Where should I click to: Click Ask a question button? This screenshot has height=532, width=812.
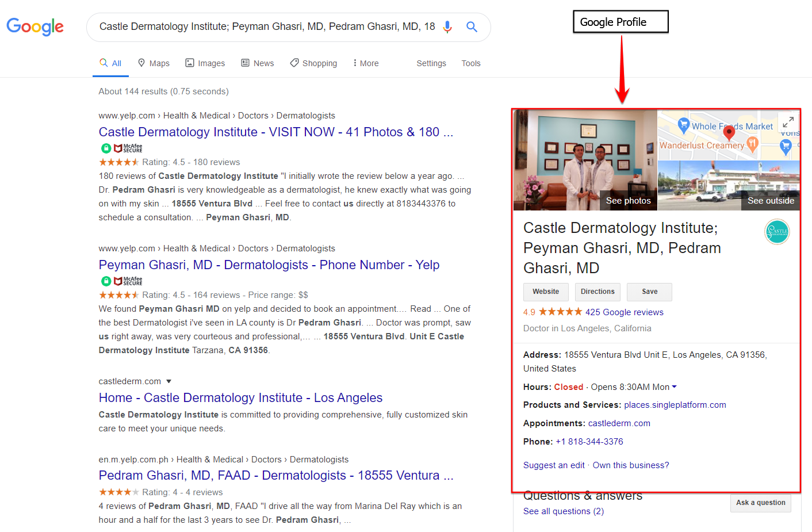point(761,503)
